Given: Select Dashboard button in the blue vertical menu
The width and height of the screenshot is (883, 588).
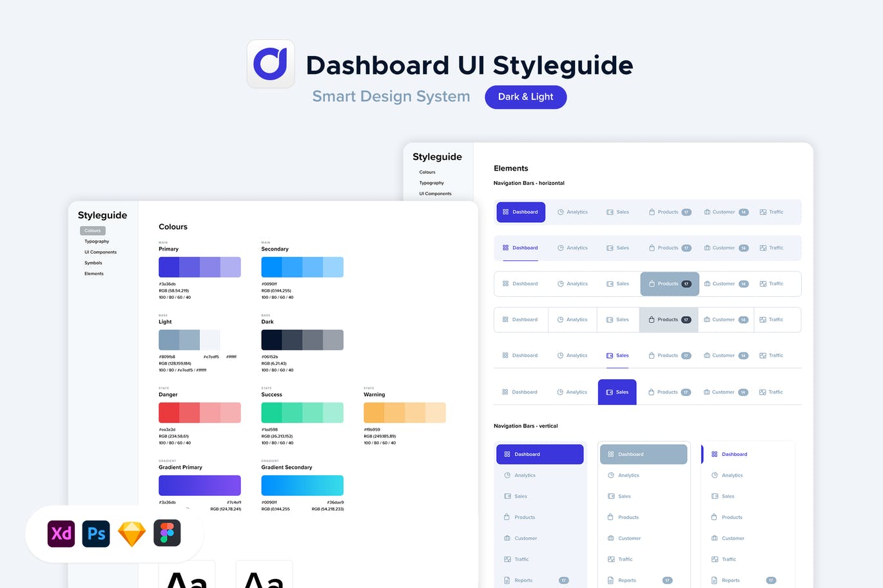Looking at the screenshot, I should tap(539, 454).
